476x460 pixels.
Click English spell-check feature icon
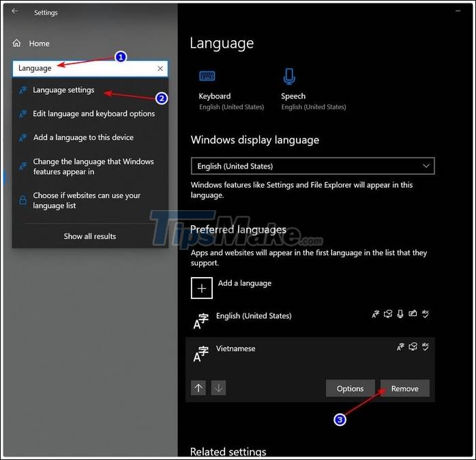point(426,314)
